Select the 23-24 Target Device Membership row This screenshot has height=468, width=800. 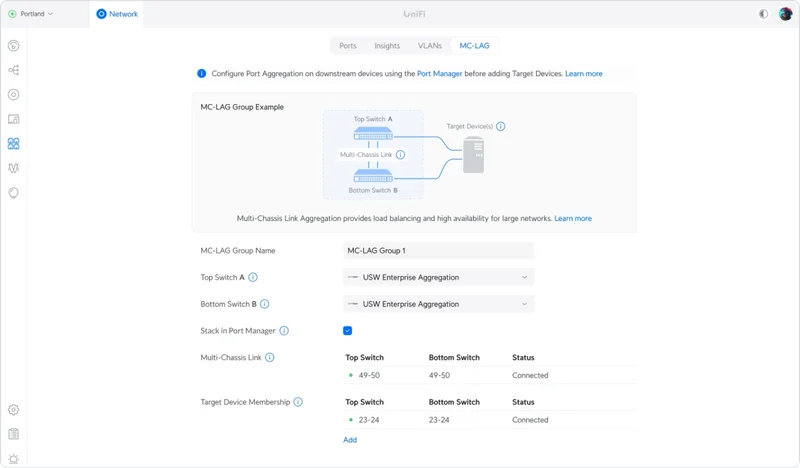pos(490,420)
